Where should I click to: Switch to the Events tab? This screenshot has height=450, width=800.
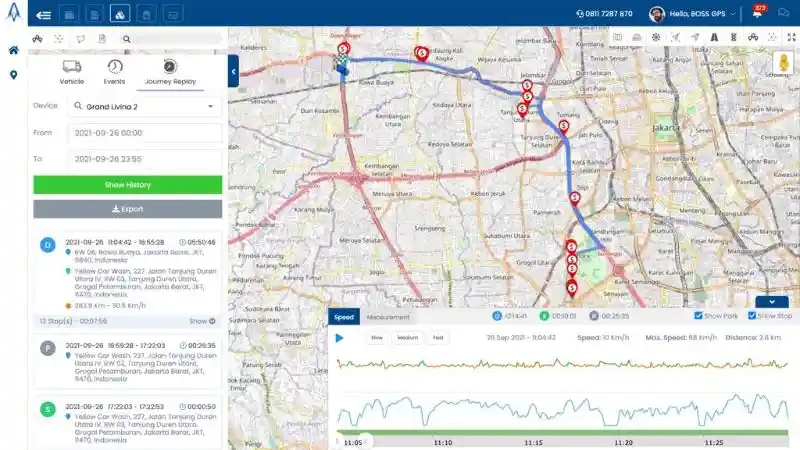pyautogui.click(x=115, y=72)
